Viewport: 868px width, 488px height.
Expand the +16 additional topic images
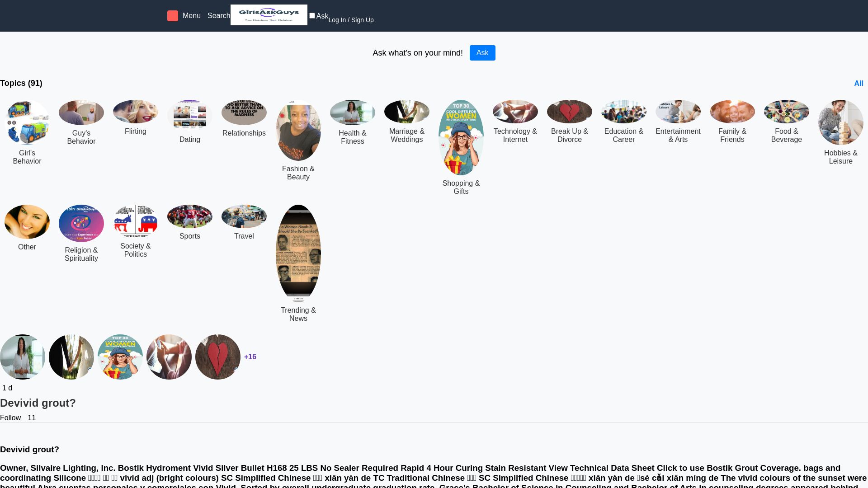pyautogui.click(x=250, y=357)
